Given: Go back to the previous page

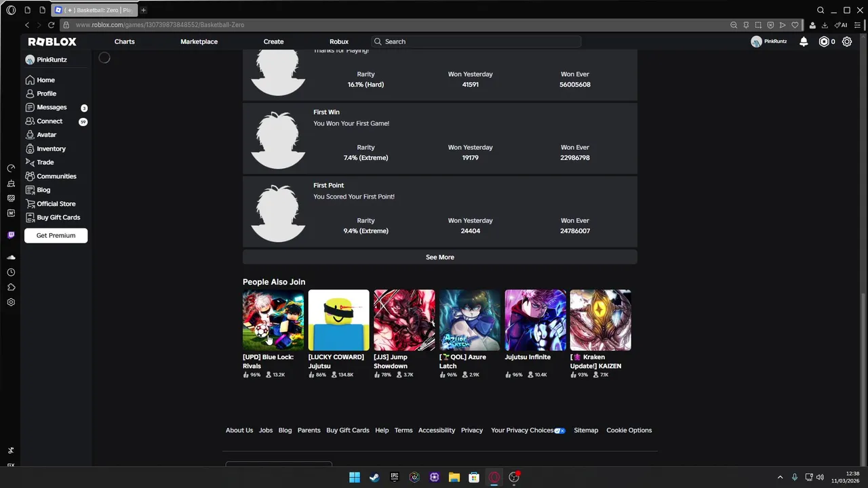Looking at the screenshot, I should click(x=27, y=25).
